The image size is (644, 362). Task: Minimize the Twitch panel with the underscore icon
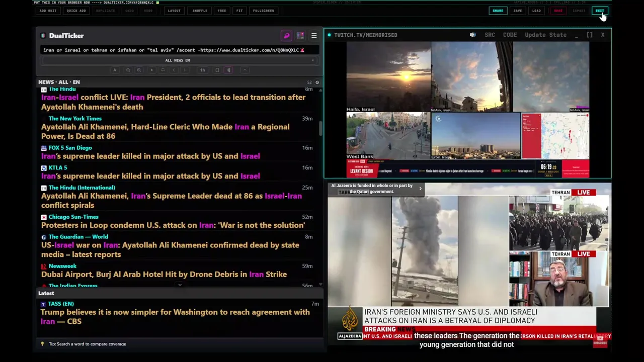click(576, 35)
